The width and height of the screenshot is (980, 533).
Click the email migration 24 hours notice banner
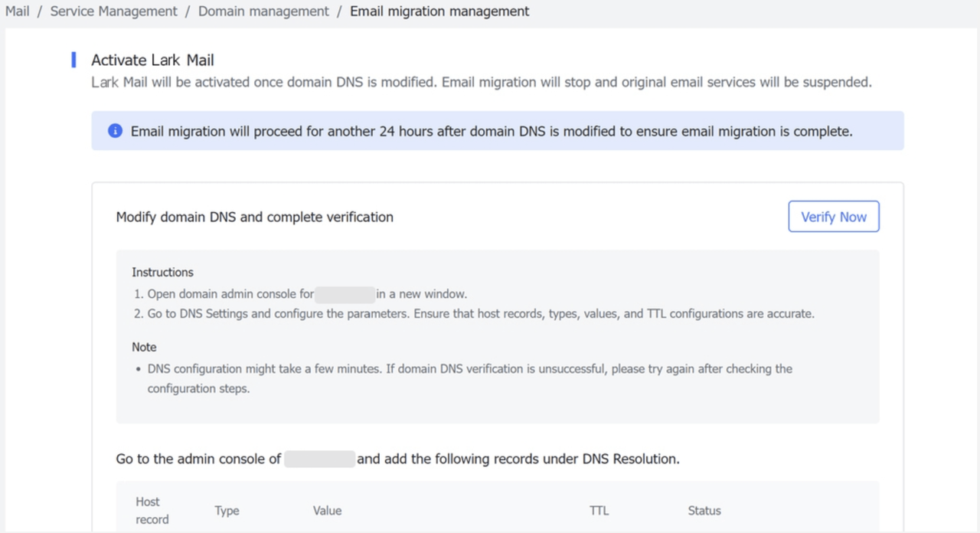498,130
